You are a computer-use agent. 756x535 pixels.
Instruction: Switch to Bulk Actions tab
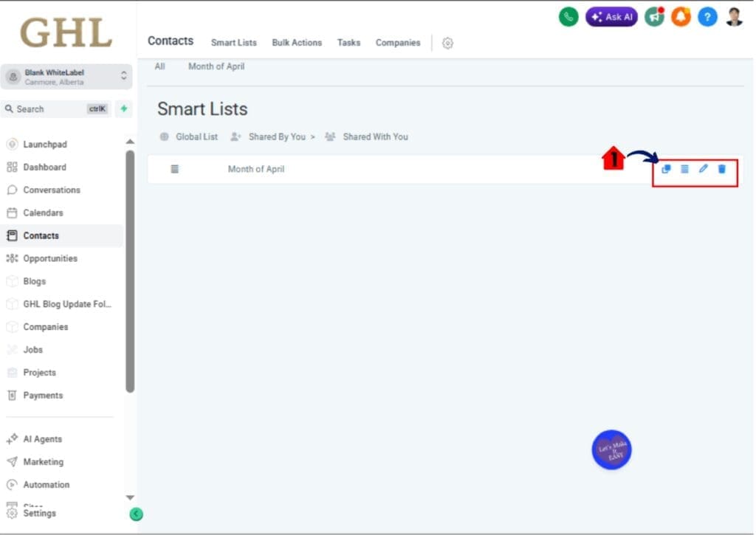[297, 43]
